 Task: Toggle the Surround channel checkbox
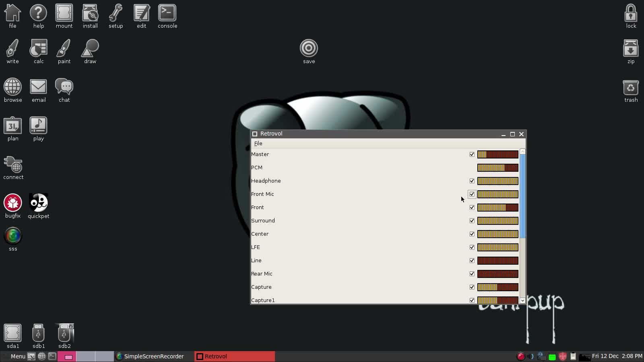point(472,220)
